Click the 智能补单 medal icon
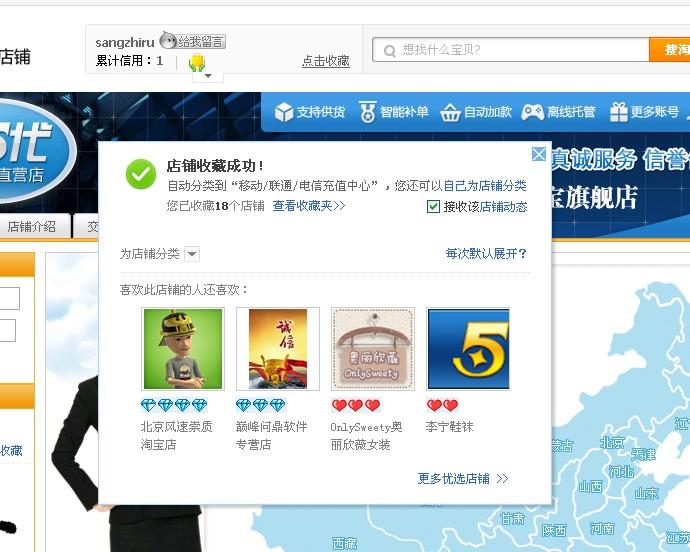Screen dimensions: 690x552 (x=367, y=112)
